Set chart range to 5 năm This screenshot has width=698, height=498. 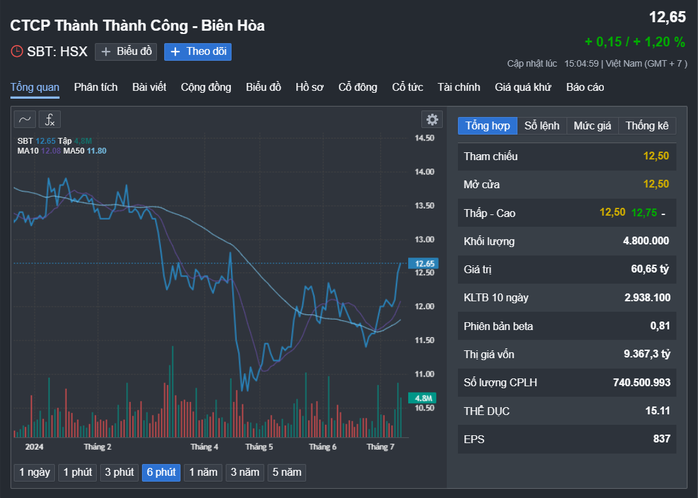[287, 473]
